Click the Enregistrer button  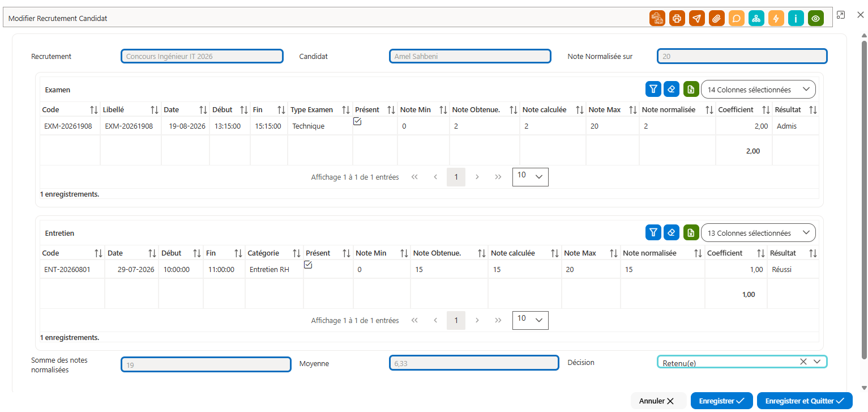click(x=721, y=401)
